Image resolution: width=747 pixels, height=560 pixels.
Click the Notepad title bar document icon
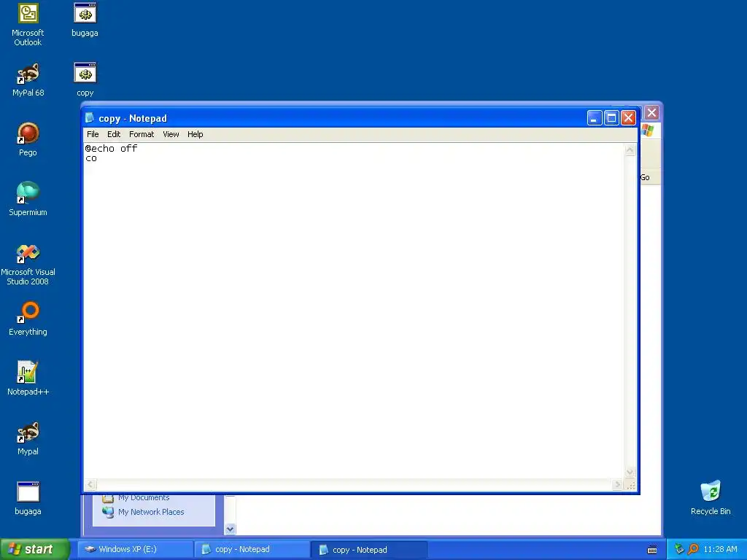(90, 117)
